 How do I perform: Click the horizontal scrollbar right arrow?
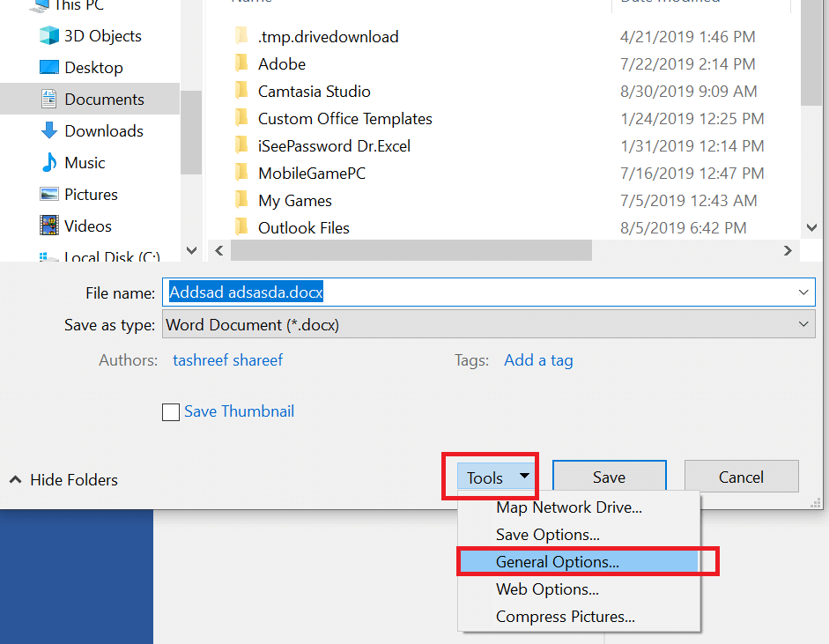point(788,250)
